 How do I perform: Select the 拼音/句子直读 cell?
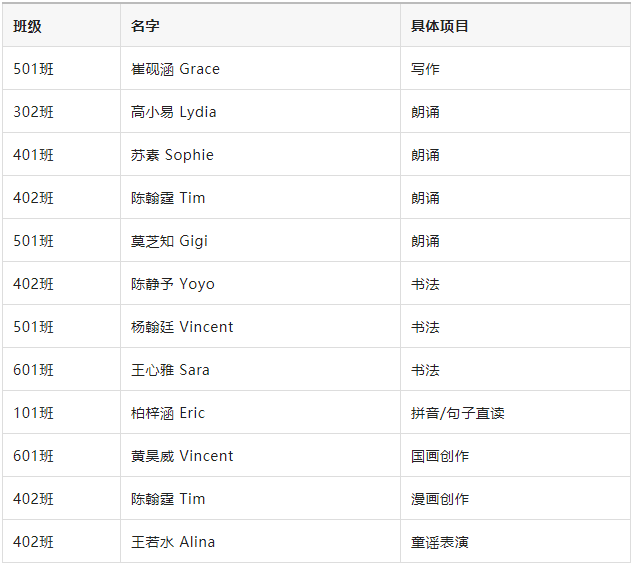pos(457,413)
